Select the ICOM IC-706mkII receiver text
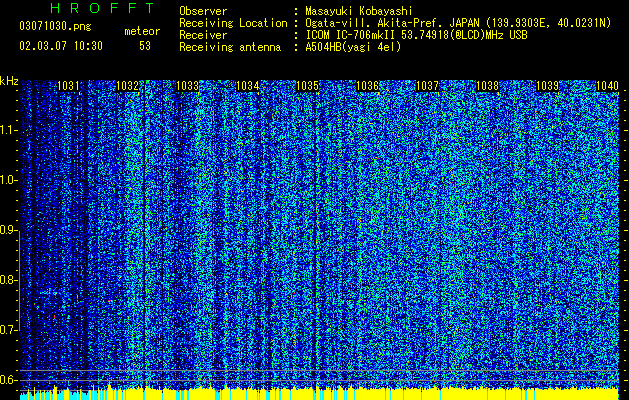The height and width of the screenshot is (400, 629). 416,35
